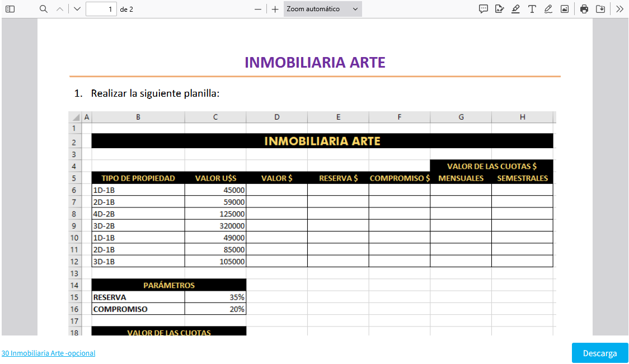Viewport: 629px width, 364px height.
Task: Go to next page
Action: click(x=77, y=9)
